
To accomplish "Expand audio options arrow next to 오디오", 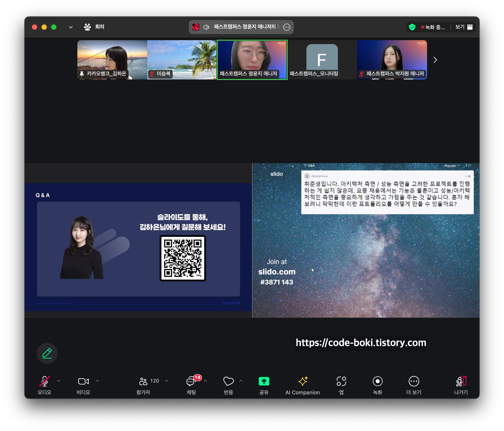I will [58, 381].
